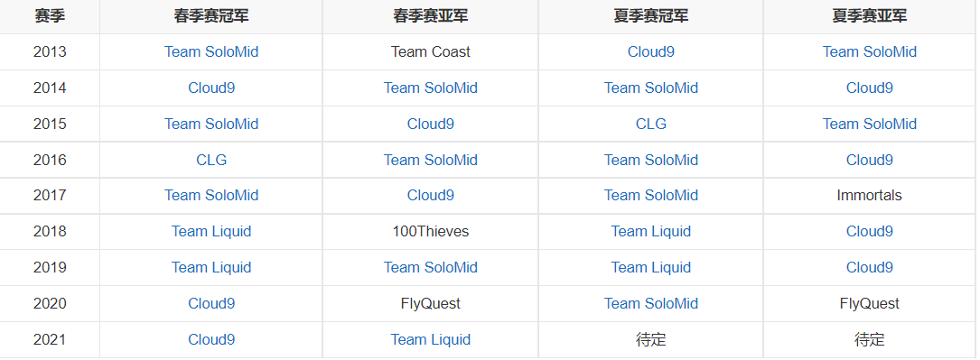The height and width of the screenshot is (360, 980).
Task: Click Cloud9 in 2019 summer runner-up cell
Action: [870, 268]
